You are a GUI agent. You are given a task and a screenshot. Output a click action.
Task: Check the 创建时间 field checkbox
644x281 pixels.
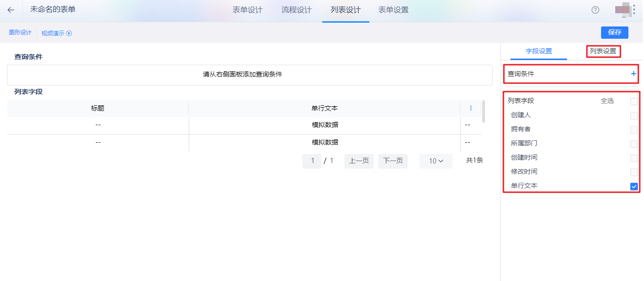[634, 158]
